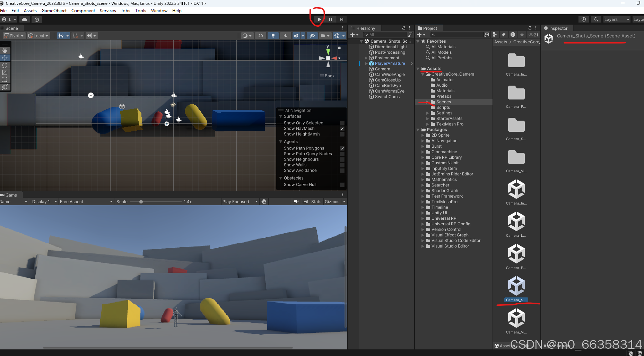Toggle 2D view mode in Scene
Viewport: 644px width, 356px height.
coord(261,36)
